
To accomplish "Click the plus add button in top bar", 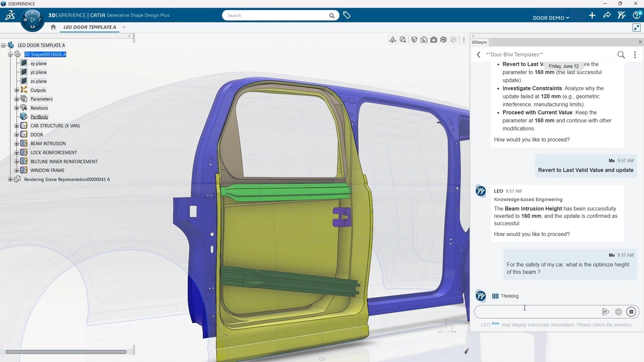I will click(x=592, y=16).
